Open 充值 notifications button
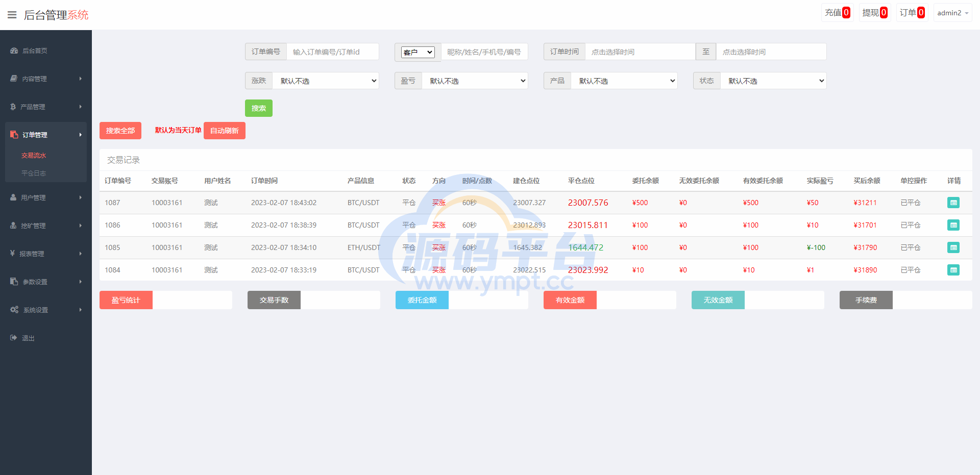Screen dimensions: 980x475 tap(837, 13)
